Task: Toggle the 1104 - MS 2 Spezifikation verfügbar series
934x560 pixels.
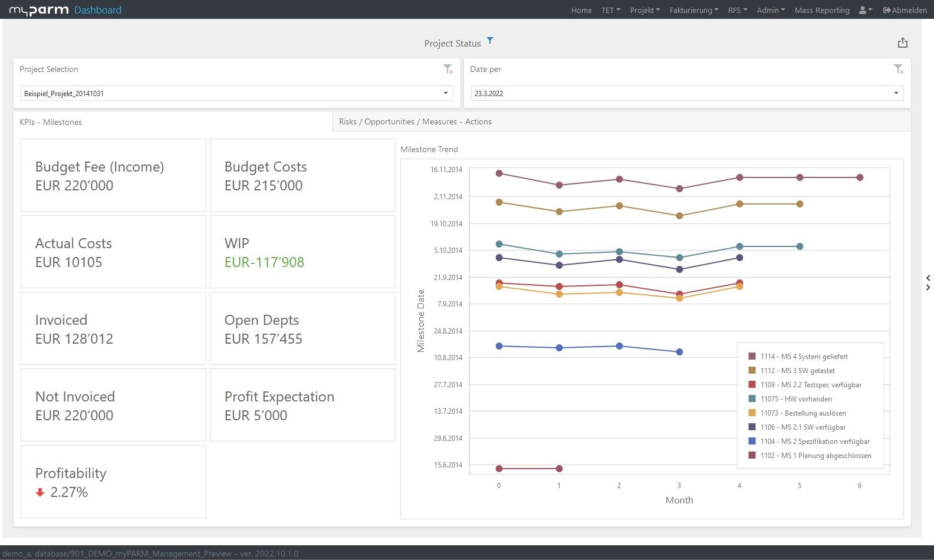Action: (x=814, y=442)
